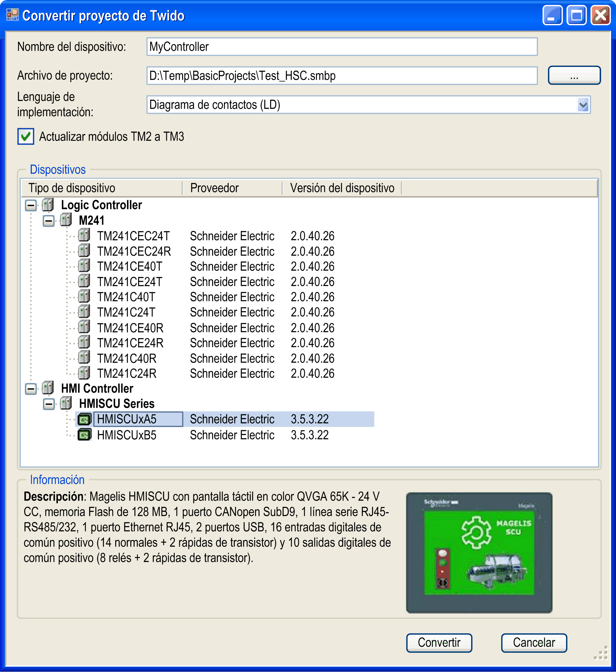
Task: Click the Archivo de proyecto path field
Action: pyautogui.click(x=342, y=76)
